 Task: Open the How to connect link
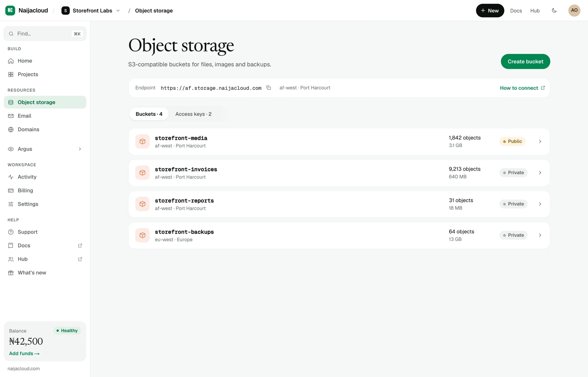pos(522,88)
